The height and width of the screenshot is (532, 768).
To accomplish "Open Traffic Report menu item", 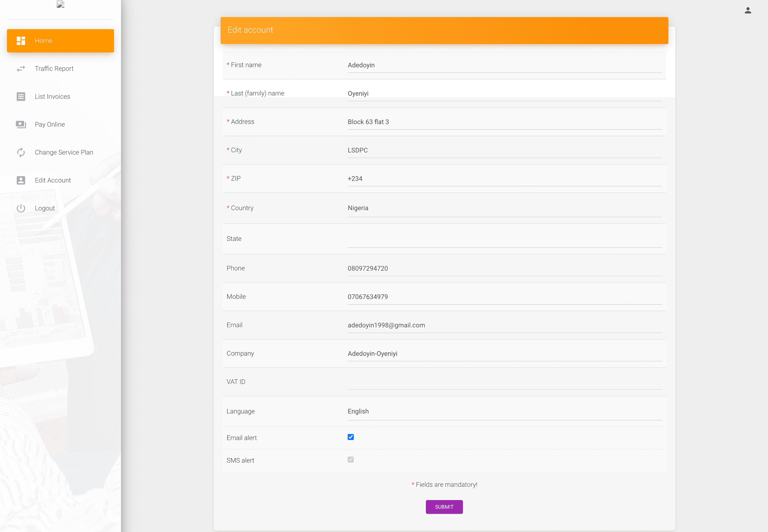I will pos(54,69).
